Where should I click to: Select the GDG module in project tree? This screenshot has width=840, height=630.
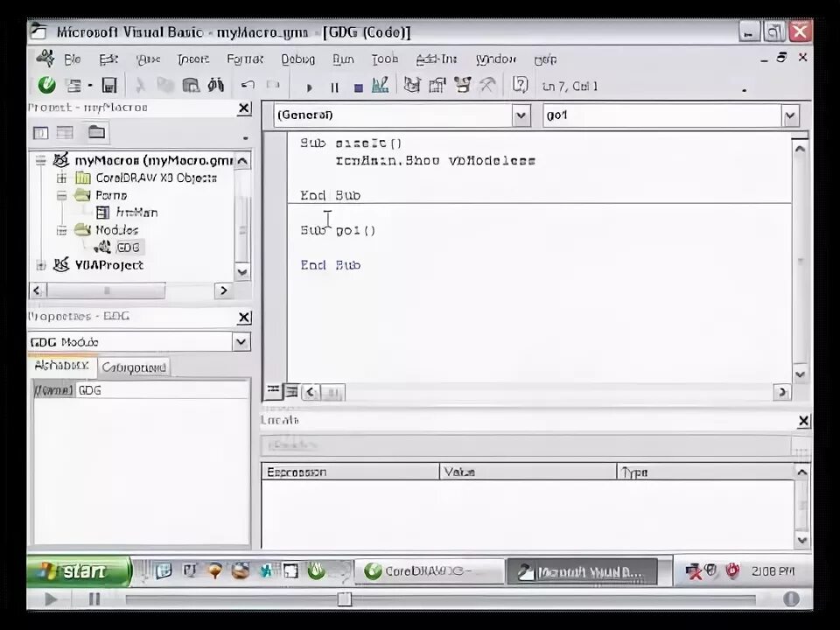click(128, 248)
